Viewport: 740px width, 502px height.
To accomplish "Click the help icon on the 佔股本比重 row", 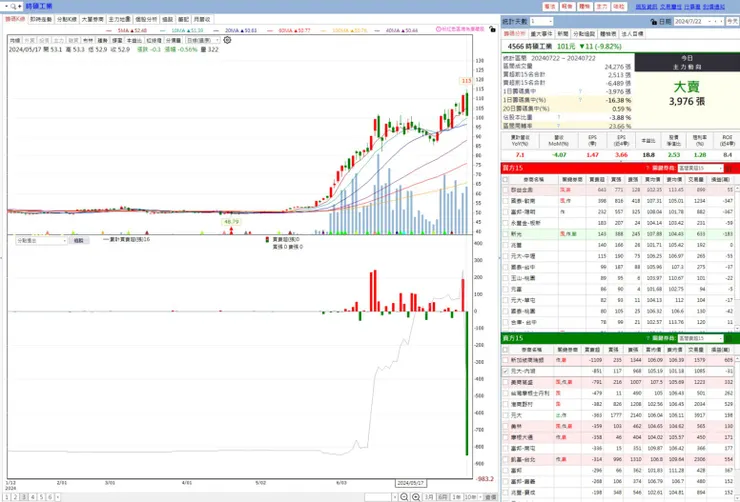I will pos(558,117).
